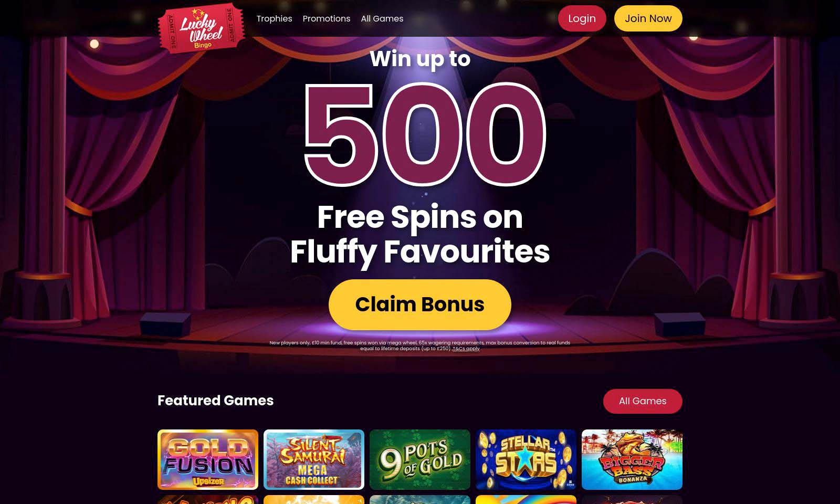Click the Free Spins on Fluffy Favourites headline

[419, 234]
